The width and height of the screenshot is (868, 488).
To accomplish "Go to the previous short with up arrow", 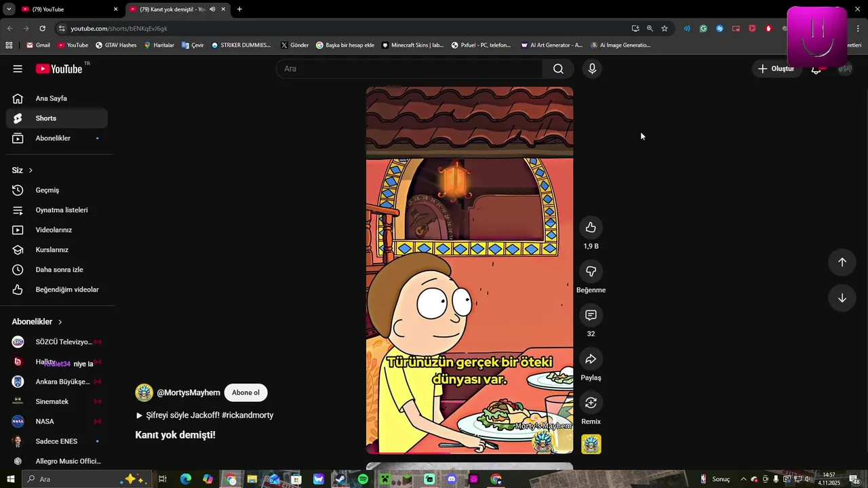I will click(842, 262).
